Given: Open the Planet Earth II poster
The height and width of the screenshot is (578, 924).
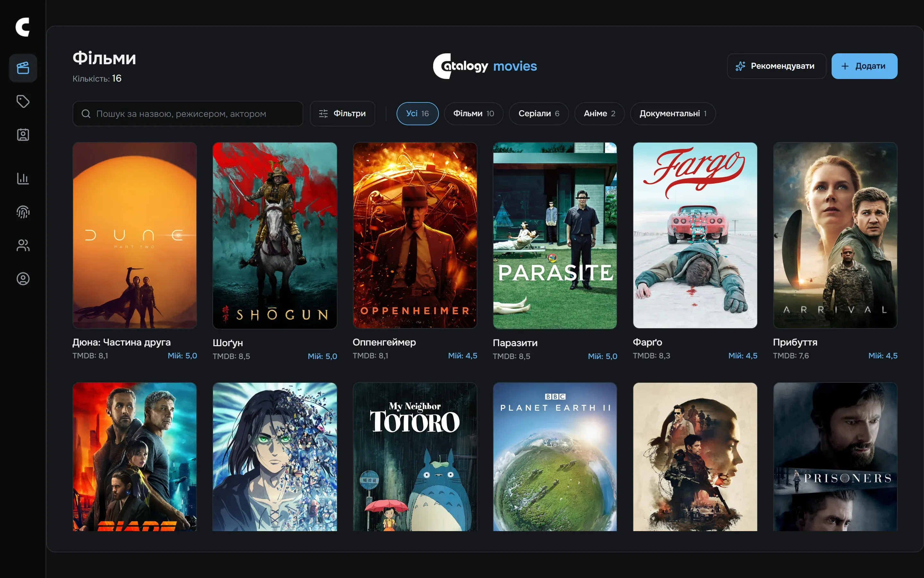Looking at the screenshot, I should click(555, 456).
